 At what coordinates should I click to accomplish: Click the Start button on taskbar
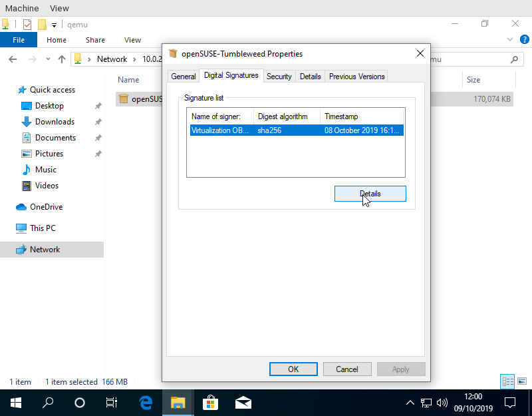tap(16, 403)
